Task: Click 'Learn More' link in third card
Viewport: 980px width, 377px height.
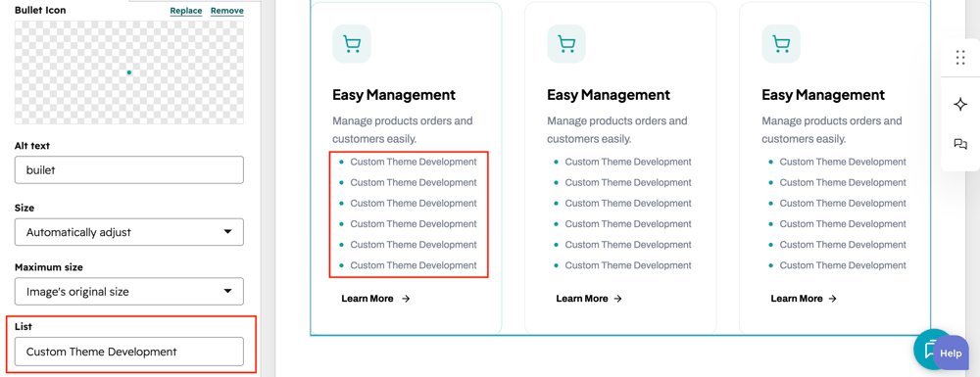Action: [804, 299]
